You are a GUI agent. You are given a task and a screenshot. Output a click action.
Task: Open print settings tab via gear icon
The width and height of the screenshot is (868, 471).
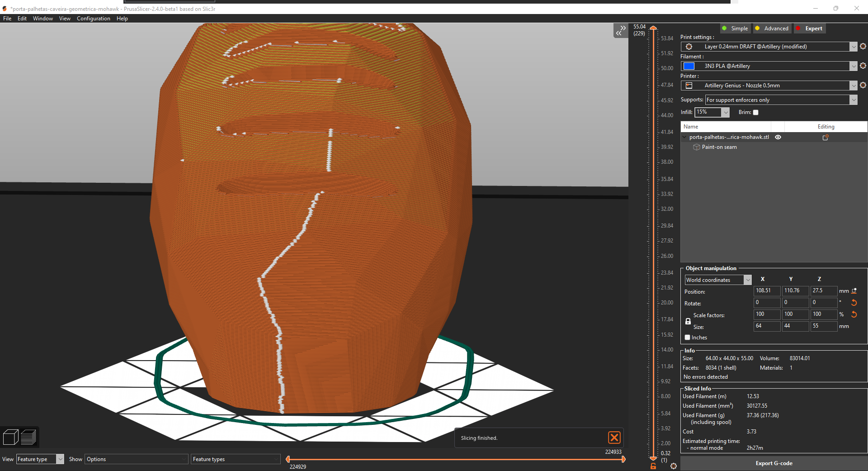click(863, 46)
